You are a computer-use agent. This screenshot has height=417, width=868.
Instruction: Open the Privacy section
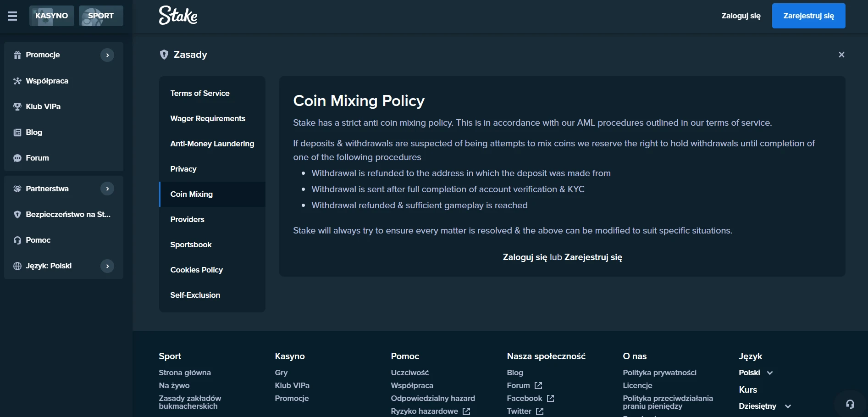tap(212, 169)
